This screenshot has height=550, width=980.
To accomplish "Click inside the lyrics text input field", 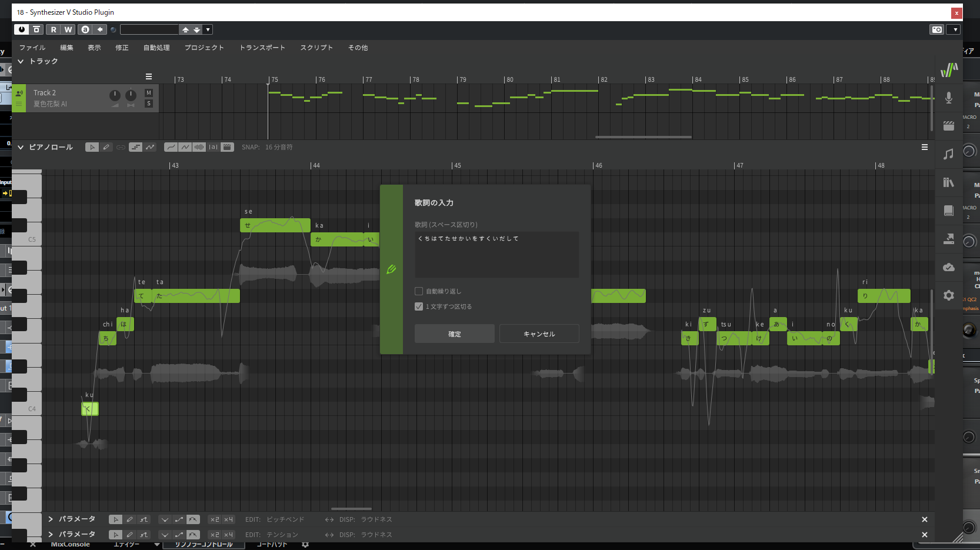I will (496, 254).
